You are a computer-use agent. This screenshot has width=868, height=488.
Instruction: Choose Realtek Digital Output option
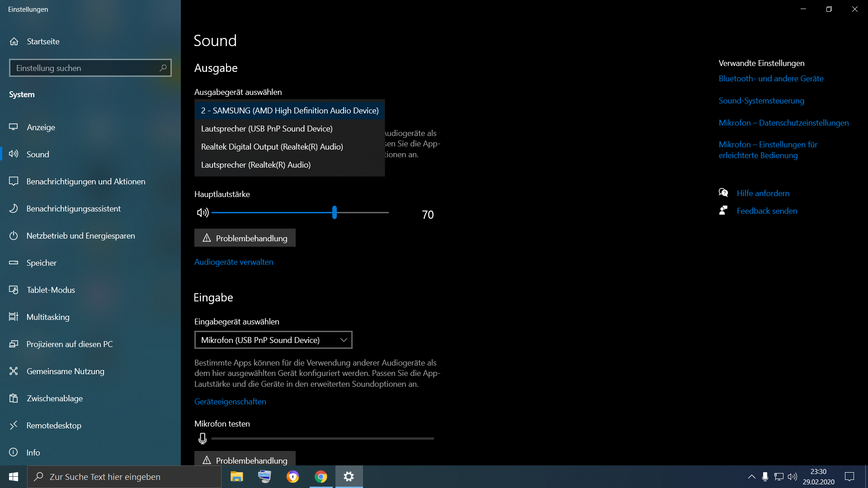pyautogui.click(x=272, y=147)
